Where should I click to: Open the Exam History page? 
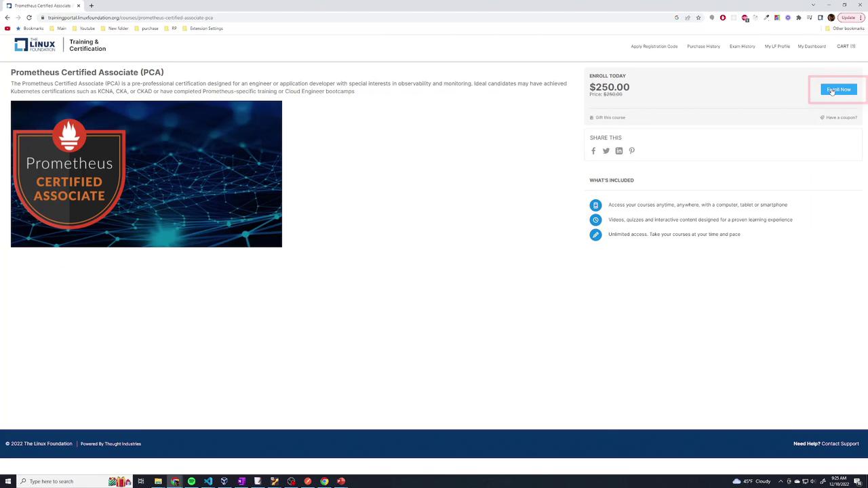(x=743, y=46)
